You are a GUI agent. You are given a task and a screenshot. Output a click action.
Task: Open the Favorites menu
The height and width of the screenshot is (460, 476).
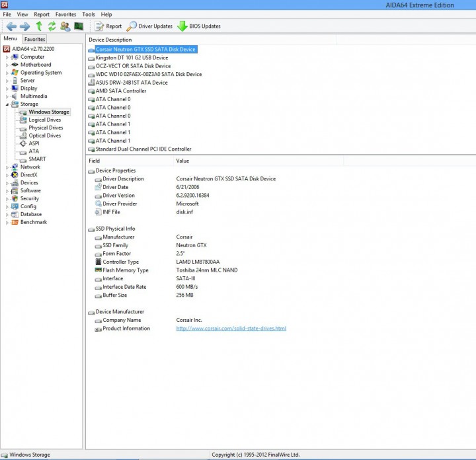pyautogui.click(x=66, y=15)
